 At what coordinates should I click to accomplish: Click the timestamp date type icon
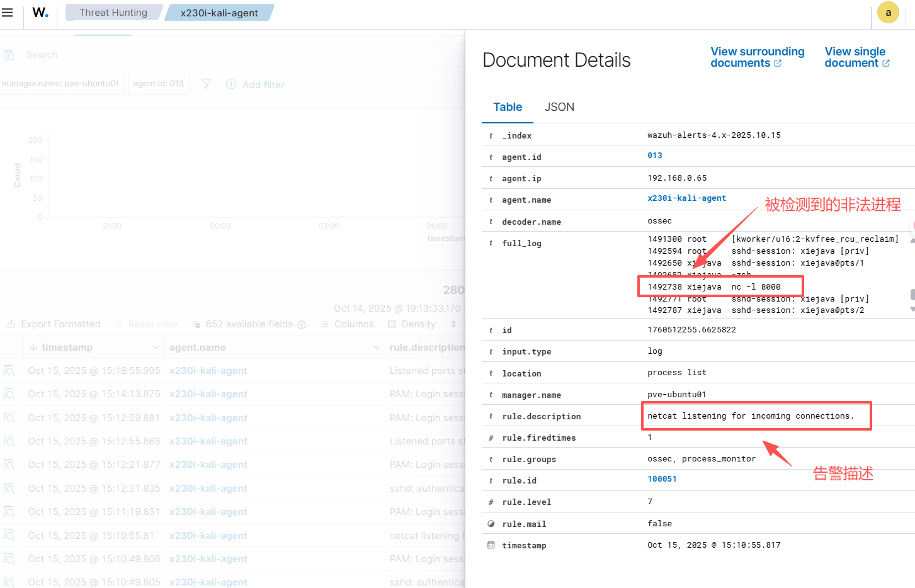tap(491, 545)
